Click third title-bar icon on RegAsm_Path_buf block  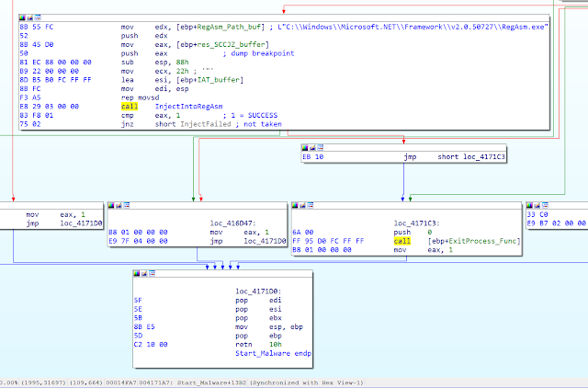38,18
